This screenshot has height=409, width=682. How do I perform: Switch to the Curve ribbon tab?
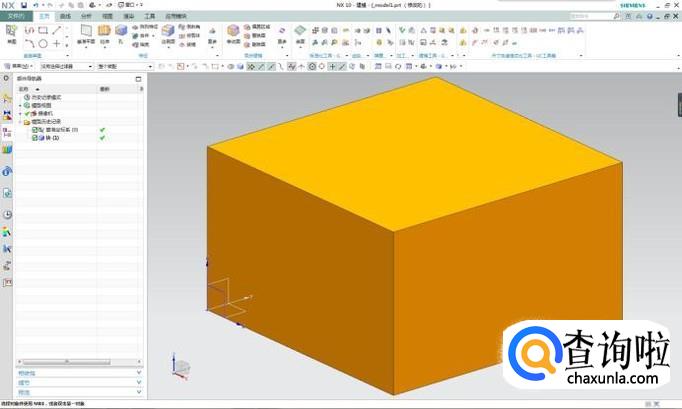pyautogui.click(x=65, y=17)
